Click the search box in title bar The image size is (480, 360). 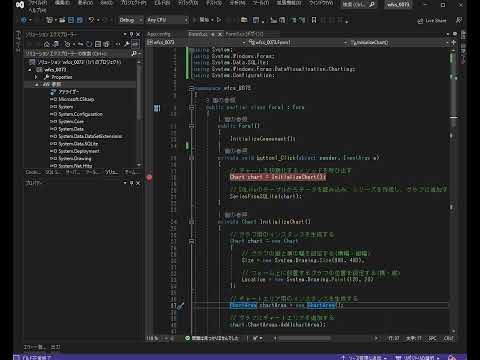359,5
